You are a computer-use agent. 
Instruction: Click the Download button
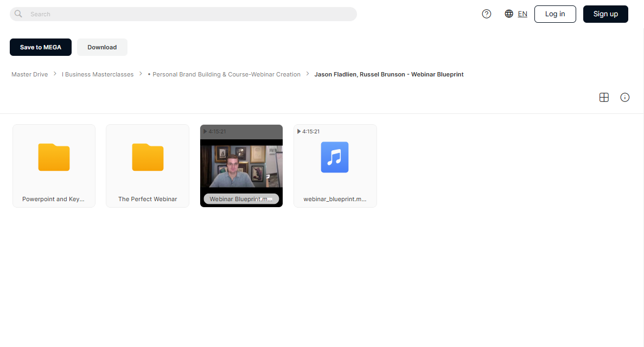click(x=102, y=47)
